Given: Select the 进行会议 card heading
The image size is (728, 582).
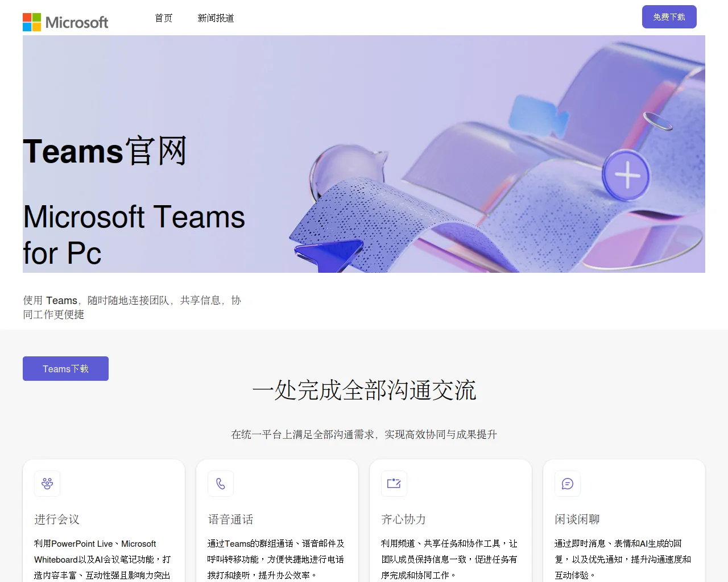Looking at the screenshot, I should coord(57,519).
